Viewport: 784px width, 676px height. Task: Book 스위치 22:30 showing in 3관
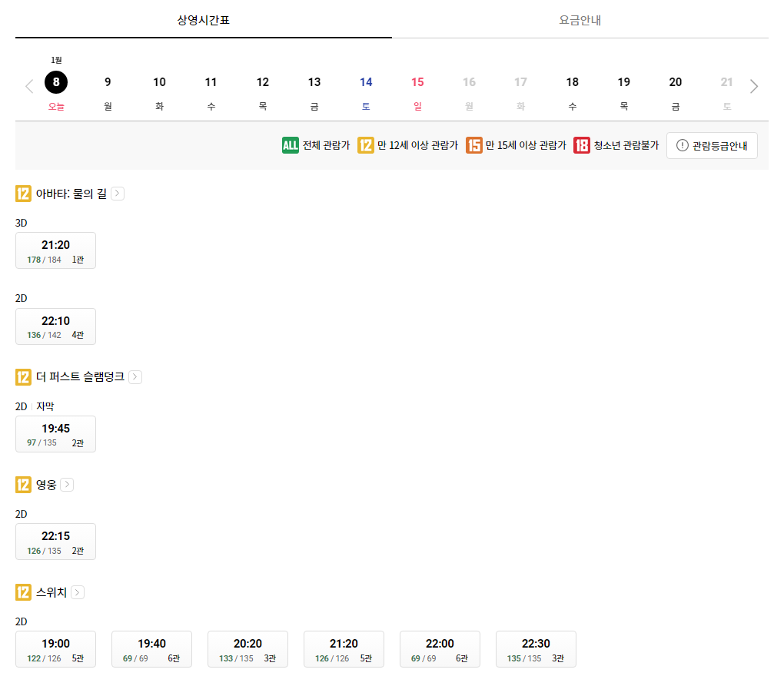point(536,649)
